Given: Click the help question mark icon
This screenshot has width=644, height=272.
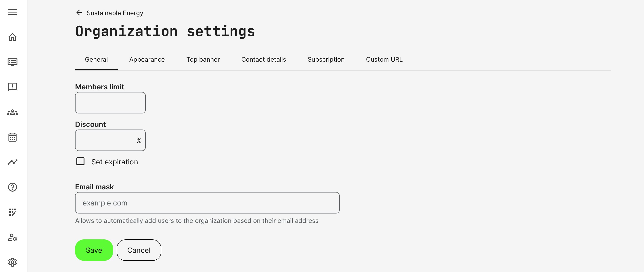Looking at the screenshot, I should coord(13,187).
